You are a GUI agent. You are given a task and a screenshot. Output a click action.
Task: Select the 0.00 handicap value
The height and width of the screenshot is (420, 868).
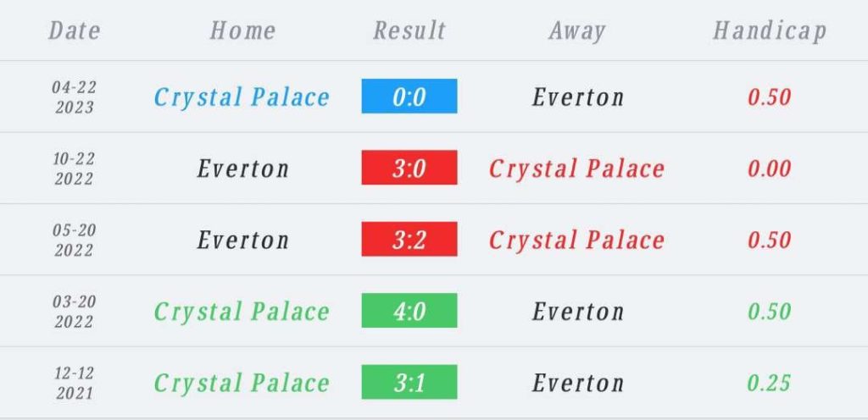click(x=769, y=169)
